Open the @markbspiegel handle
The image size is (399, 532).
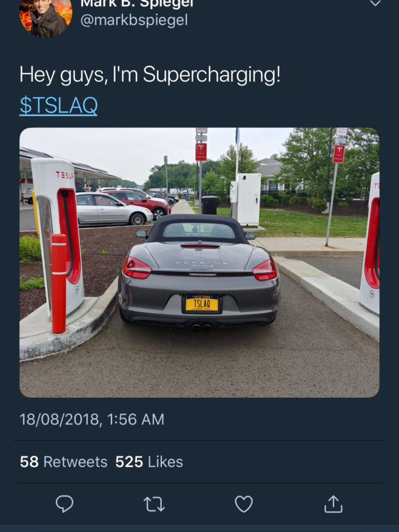point(134,20)
